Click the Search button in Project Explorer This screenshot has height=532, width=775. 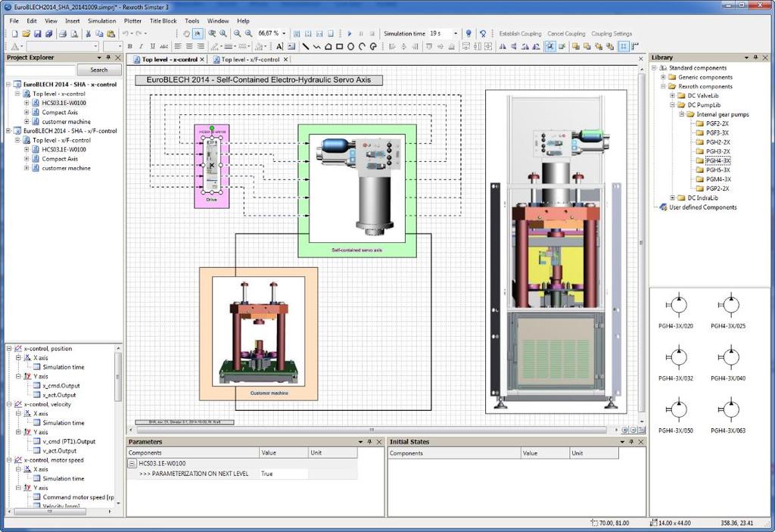99,70
